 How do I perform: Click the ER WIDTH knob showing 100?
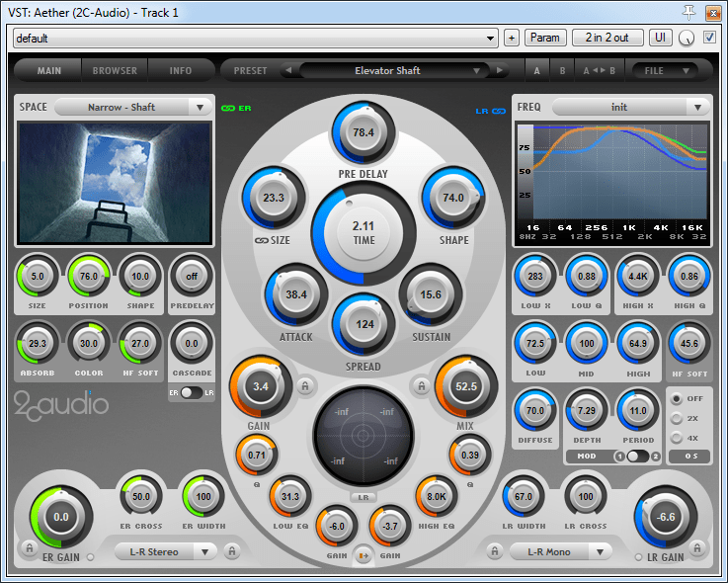[203, 497]
